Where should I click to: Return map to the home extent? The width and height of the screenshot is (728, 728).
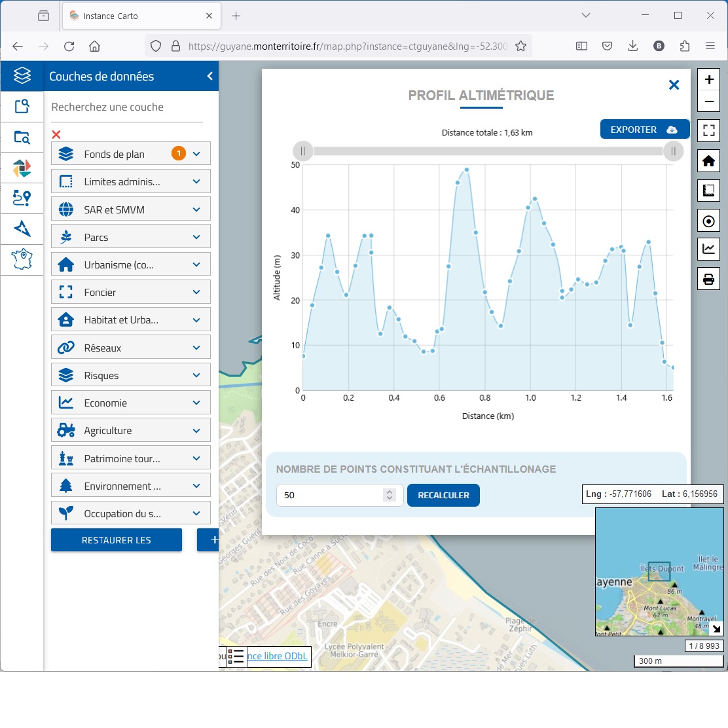coord(708,161)
